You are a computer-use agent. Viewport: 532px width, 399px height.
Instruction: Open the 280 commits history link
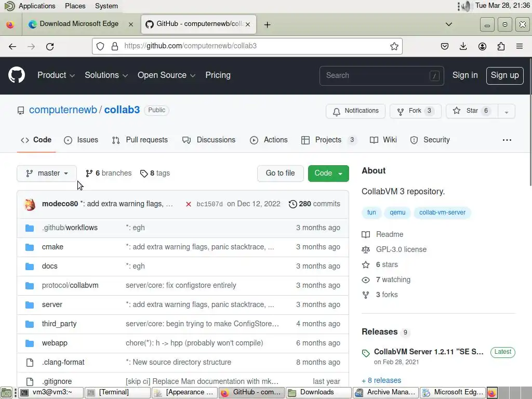314,204
